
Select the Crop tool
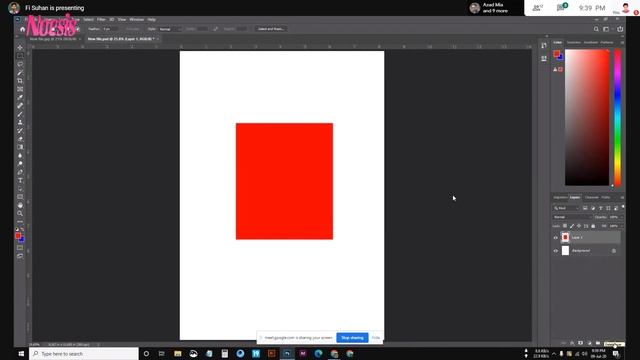pyautogui.click(x=20, y=81)
